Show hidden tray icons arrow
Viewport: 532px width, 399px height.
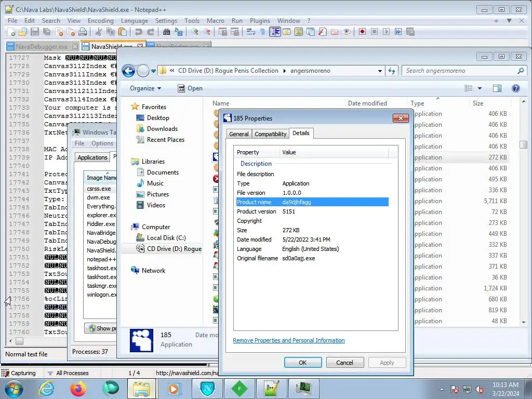pos(442,389)
